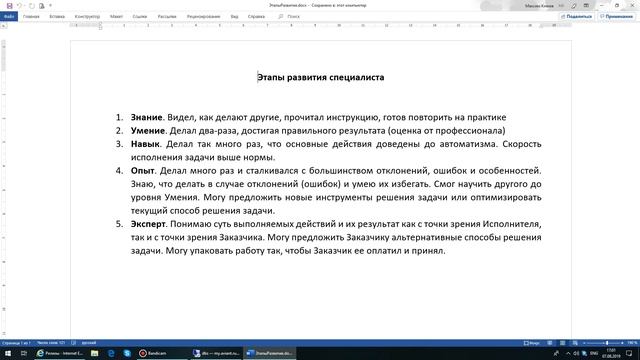Image resolution: width=640 pixels, height=360 pixels.
Task: Click the bold word 'Опыт' in item 4
Action: pyautogui.click(x=142, y=171)
